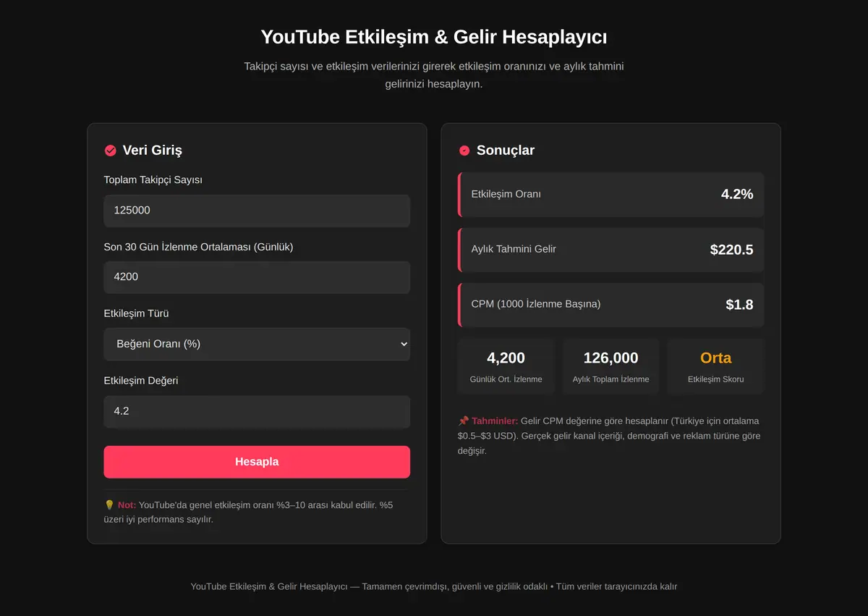Click the Aylık Tahmini Gelir result card
The width and height of the screenshot is (868, 616).
(611, 249)
